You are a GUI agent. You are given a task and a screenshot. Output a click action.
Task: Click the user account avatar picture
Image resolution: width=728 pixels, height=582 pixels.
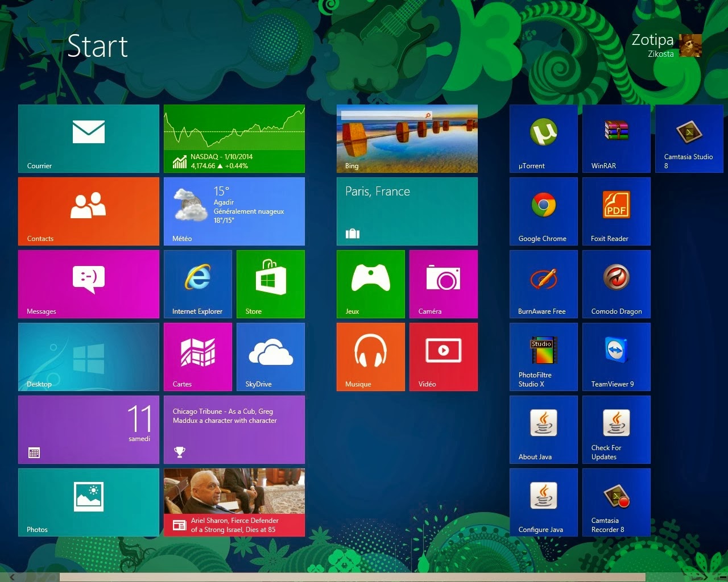[690, 45]
